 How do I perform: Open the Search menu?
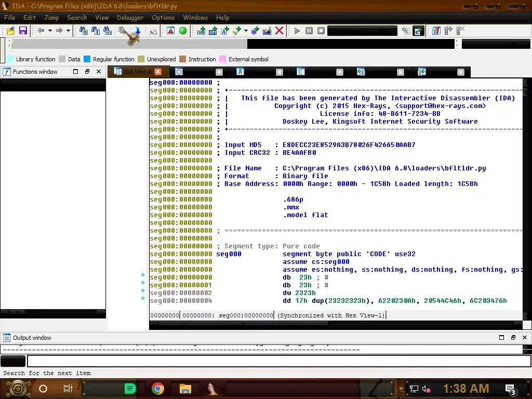77,18
